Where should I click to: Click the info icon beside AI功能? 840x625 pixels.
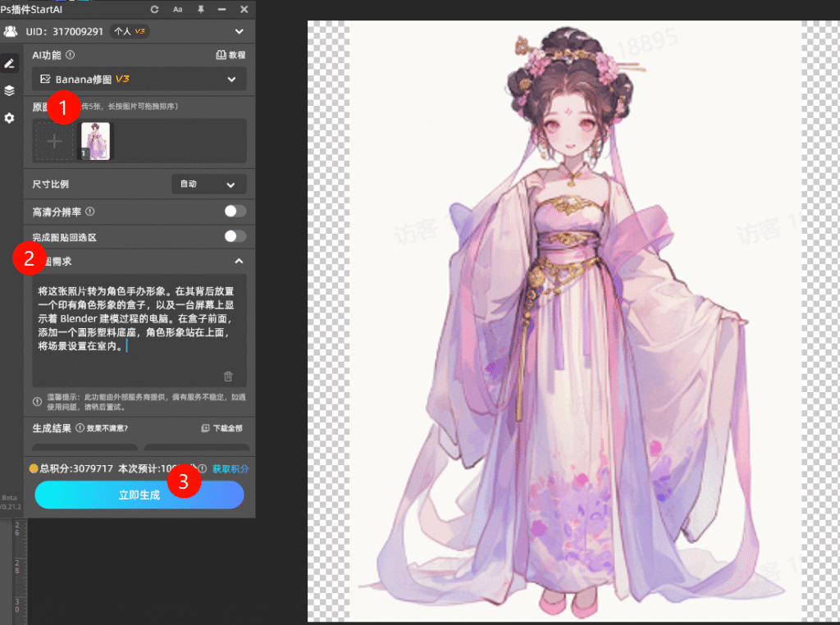70,55
